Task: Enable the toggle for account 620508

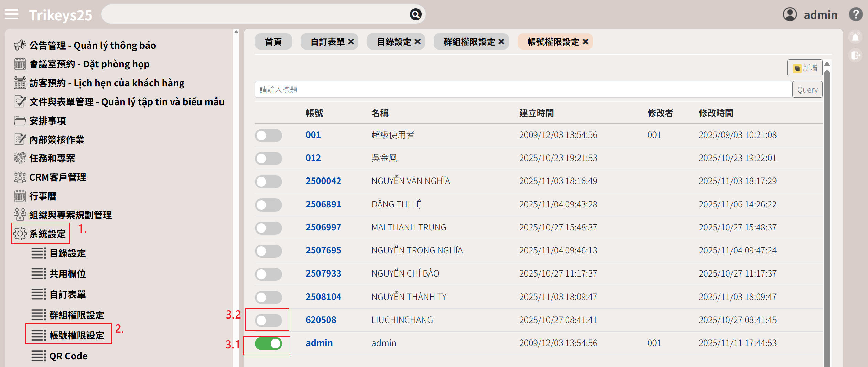Action: click(x=268, y=320)
